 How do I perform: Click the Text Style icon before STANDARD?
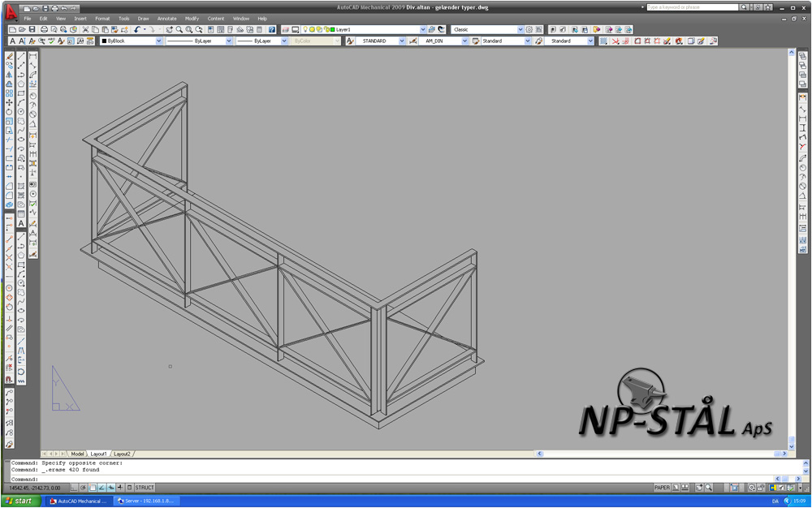pos(350,41)
